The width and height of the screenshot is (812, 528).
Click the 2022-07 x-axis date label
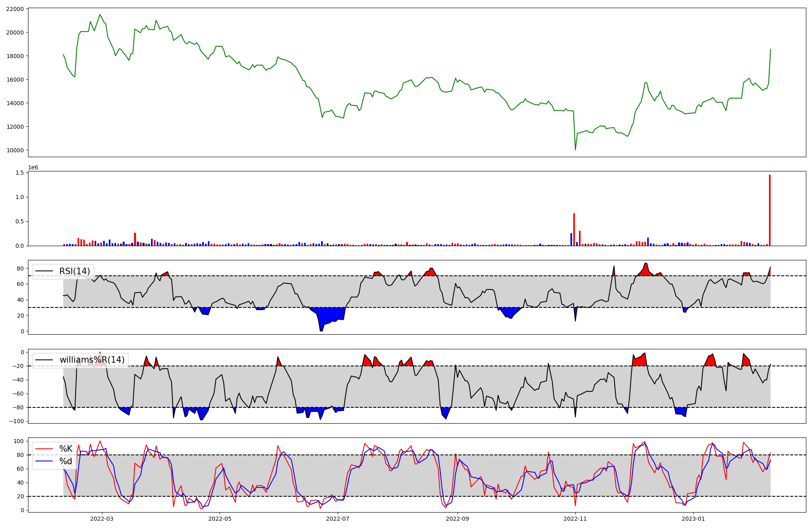338,519
